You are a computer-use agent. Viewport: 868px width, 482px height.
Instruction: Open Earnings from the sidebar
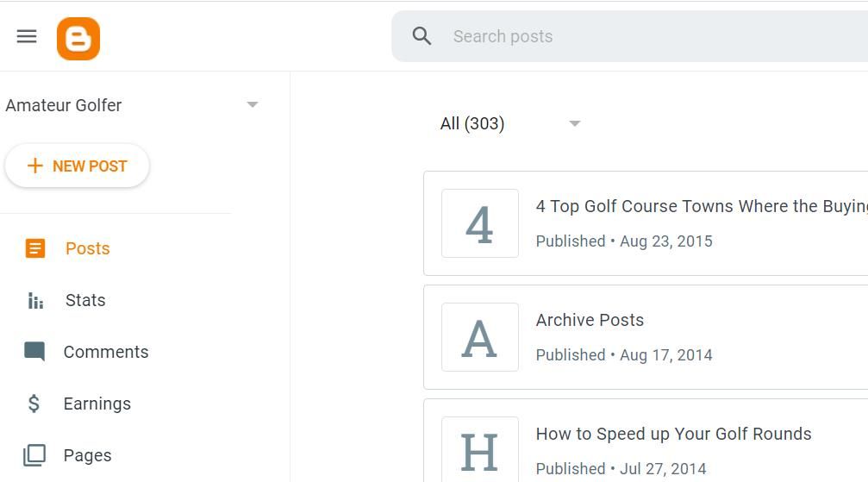(97, 404)
